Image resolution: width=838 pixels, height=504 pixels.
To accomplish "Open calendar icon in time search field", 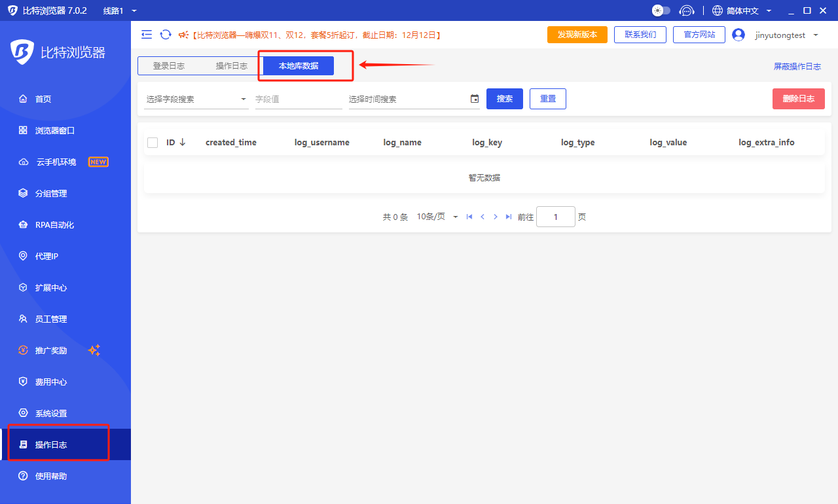I will [475, 99].
